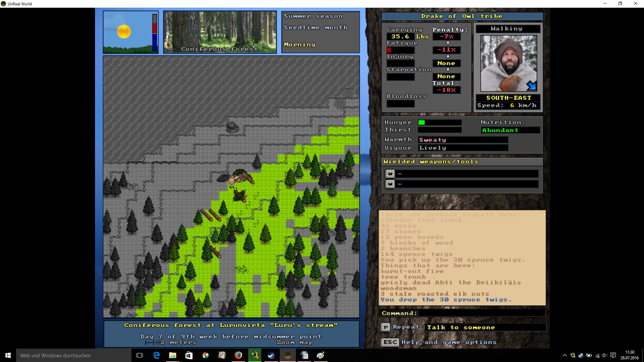Click the second wielded weapon slot icon
644x362 pixels.
[390, 184]
